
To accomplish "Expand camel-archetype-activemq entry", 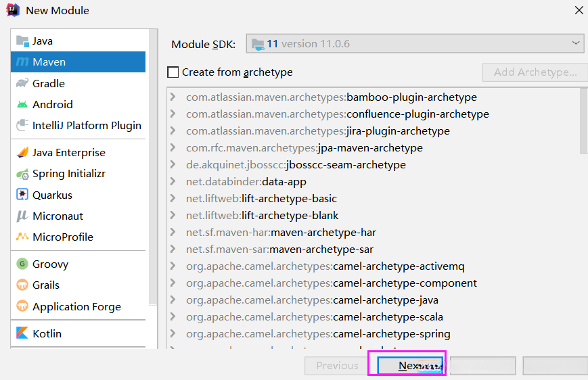I will [173, 266].
